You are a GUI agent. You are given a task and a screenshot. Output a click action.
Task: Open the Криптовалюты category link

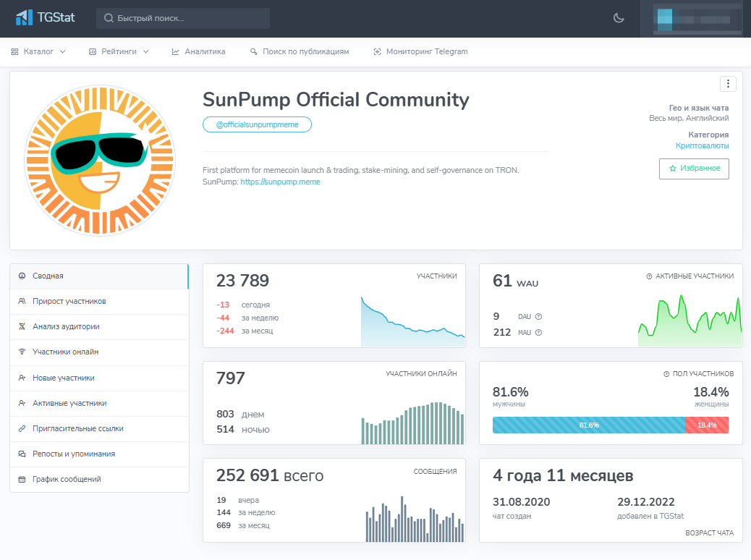[702, 145]
